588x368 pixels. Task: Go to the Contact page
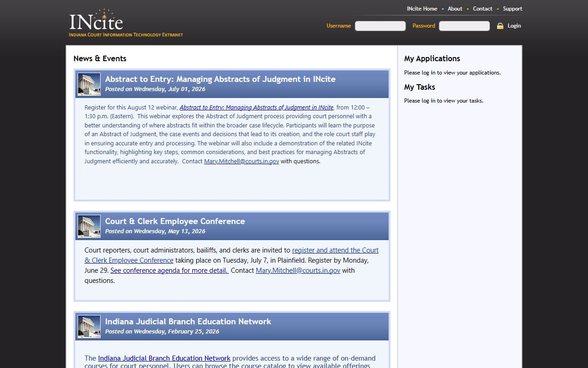click(482, 9)
